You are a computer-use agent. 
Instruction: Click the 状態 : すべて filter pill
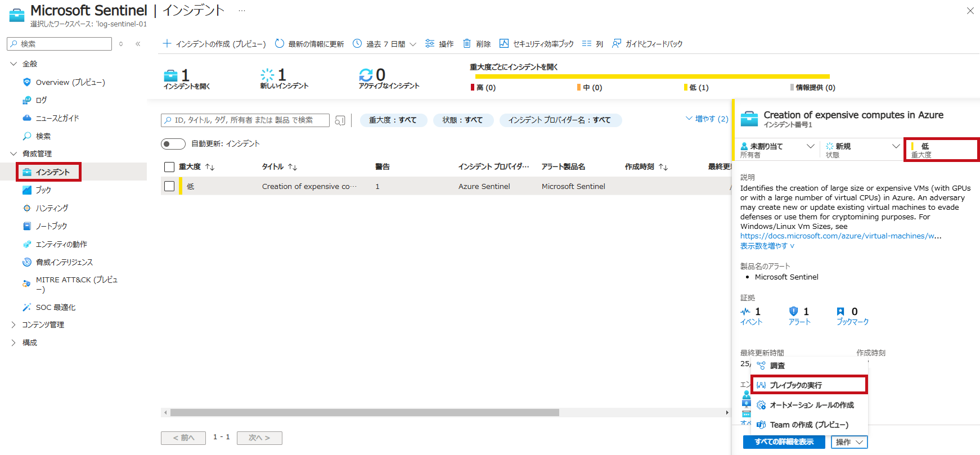(x=462, y=120)
